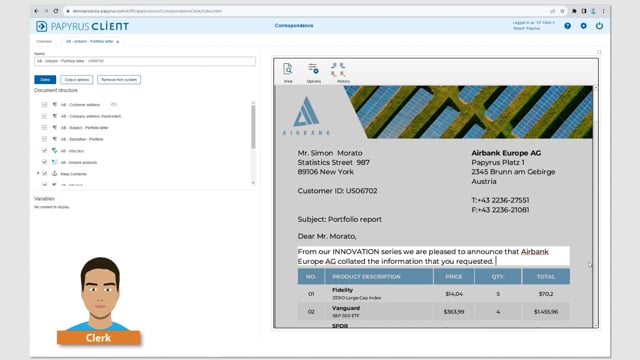
Task: Click document structure scroll up arrow
Action: [253, 102]
